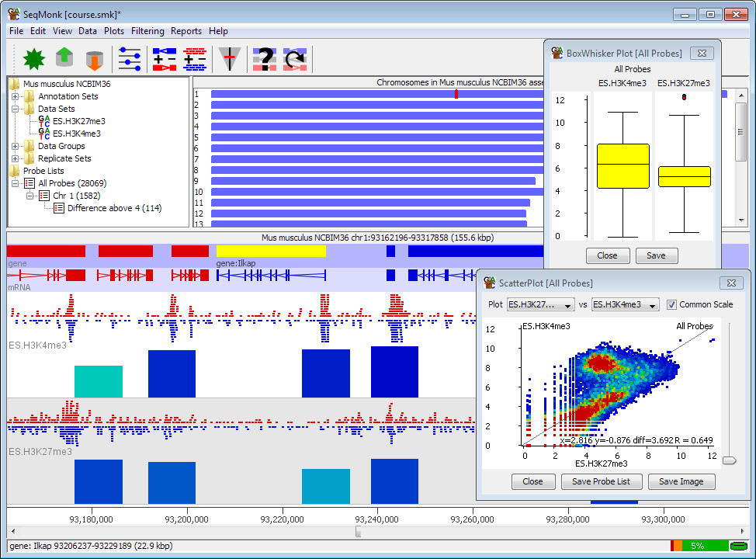Open the Plots menu
The height and width of the screenshot is (559, 756).
(114, 31)
